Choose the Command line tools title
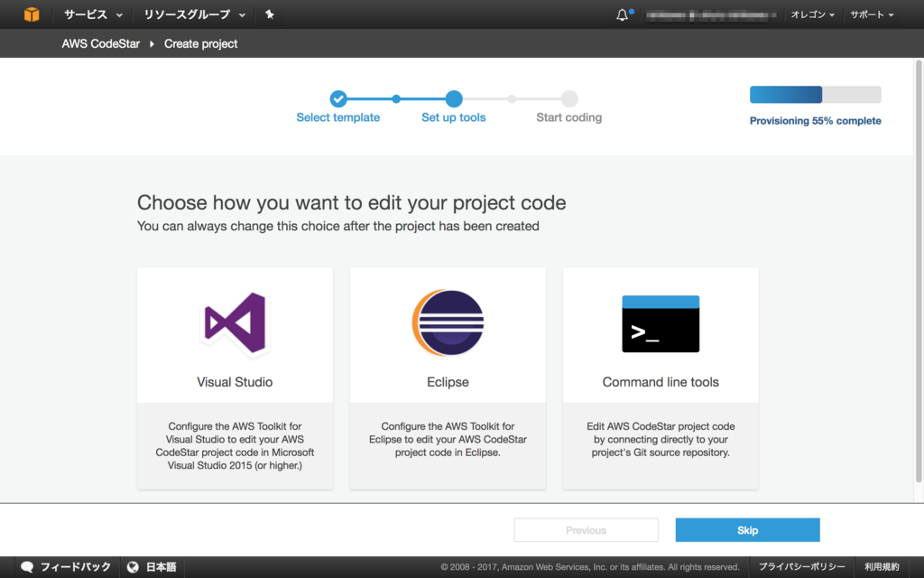Viewport: 924px width, 578px height. click(661, 382)
